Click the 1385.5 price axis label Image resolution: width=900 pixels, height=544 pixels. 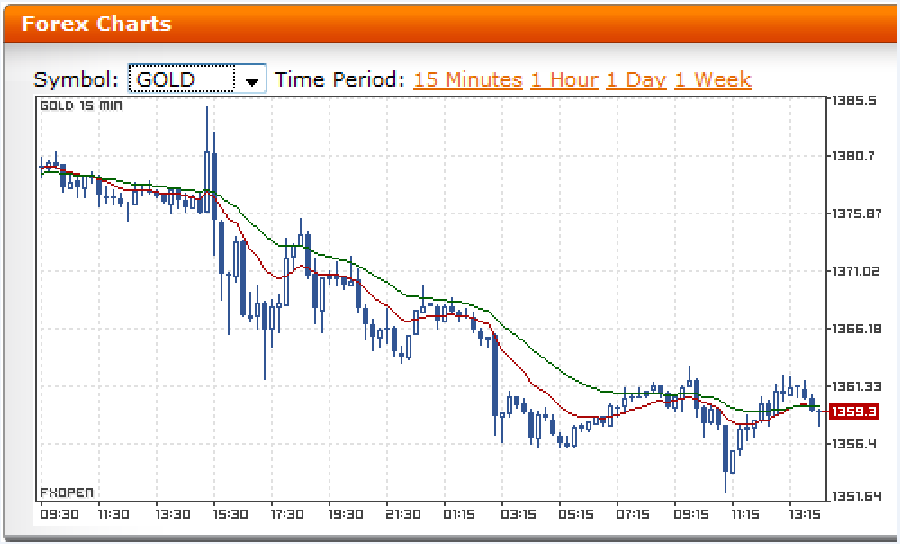854,101
